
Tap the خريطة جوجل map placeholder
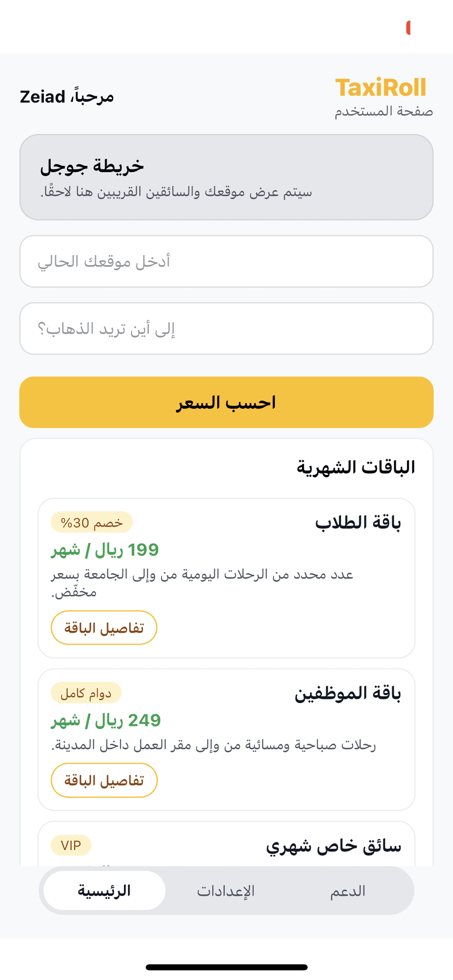coord(226,177)
